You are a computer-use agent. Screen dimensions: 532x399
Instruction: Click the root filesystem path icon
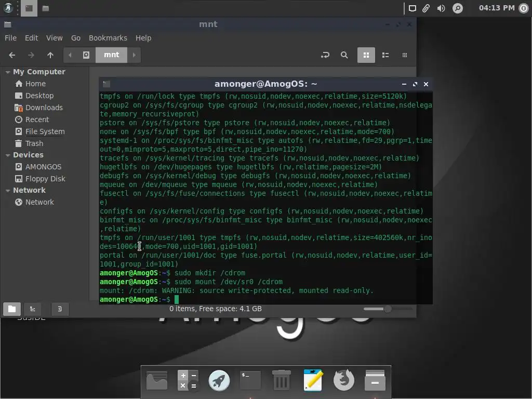point(86,55)
